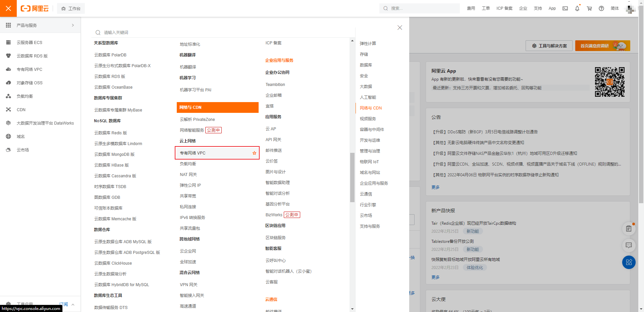
Task: Click the help question mark icon
Action: coord(601,8)
